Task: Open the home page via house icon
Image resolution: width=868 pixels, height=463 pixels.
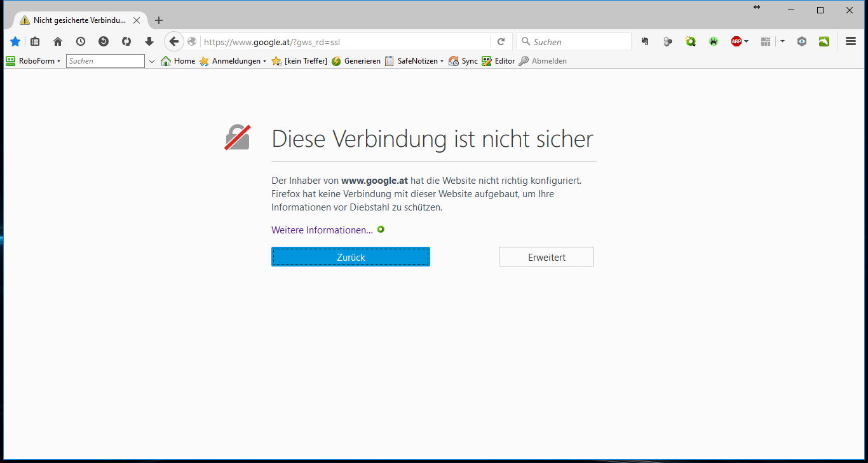Action: (x=58, y=41)
